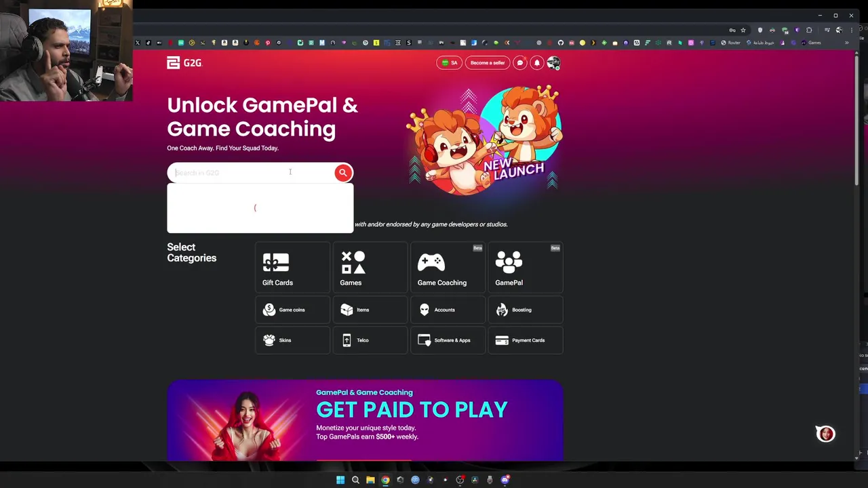Switch to Chrome in the taskbar
This screenshot has width=868, height=488.
385,480
